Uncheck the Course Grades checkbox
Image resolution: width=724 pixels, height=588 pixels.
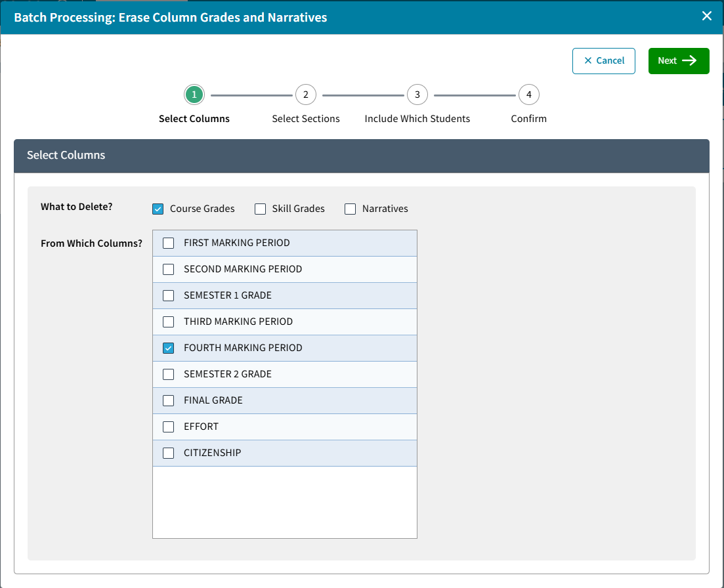158,209
